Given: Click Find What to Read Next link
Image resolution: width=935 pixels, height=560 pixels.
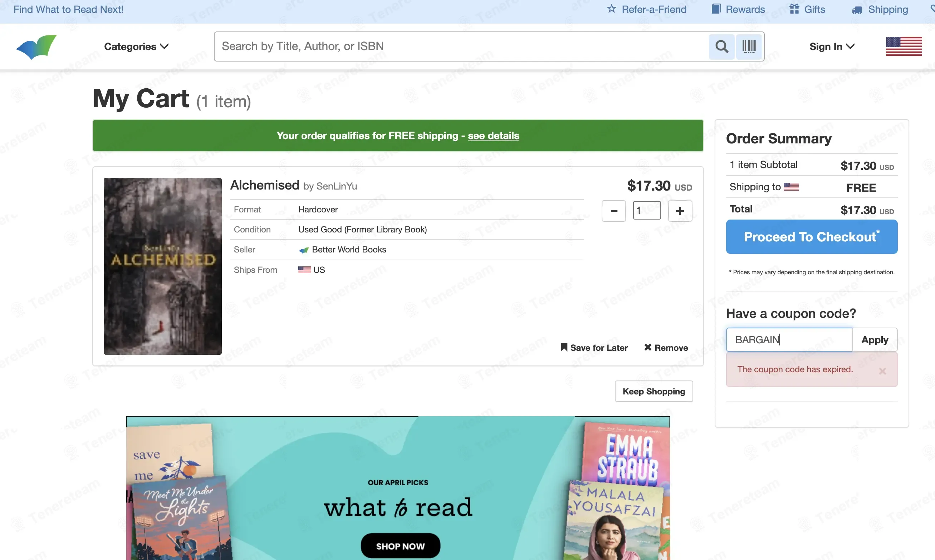Looking at the screenshot, I should tap(68, 9).
